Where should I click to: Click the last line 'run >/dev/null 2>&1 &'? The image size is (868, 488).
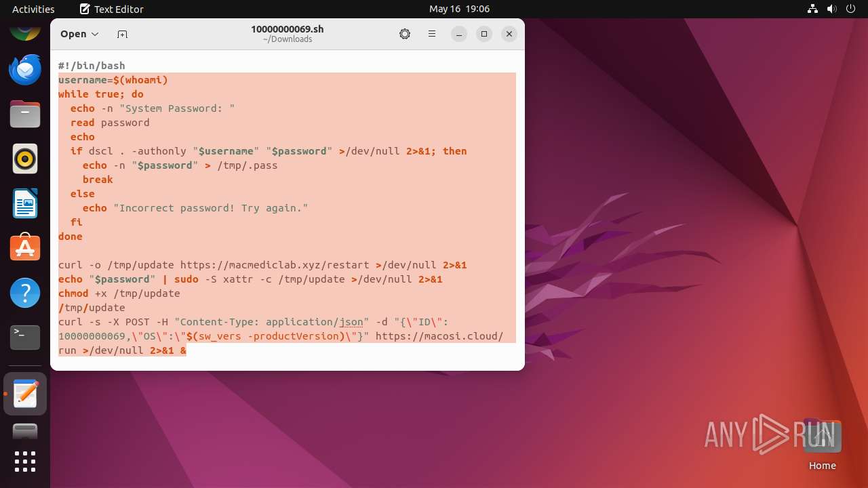pyautogui.click(x=122, y=350)
